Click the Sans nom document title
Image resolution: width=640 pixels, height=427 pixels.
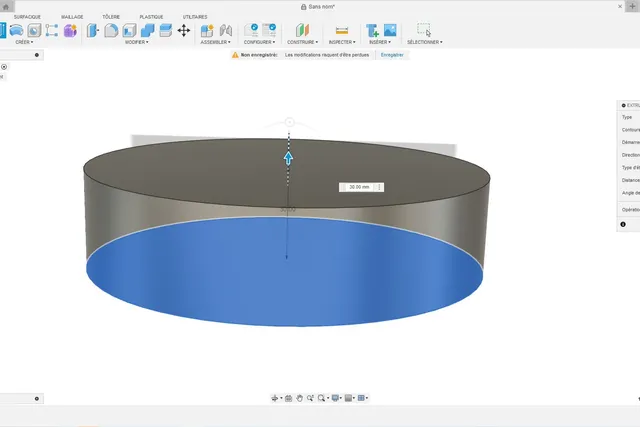pyautogui.click(x=322, y=7)
